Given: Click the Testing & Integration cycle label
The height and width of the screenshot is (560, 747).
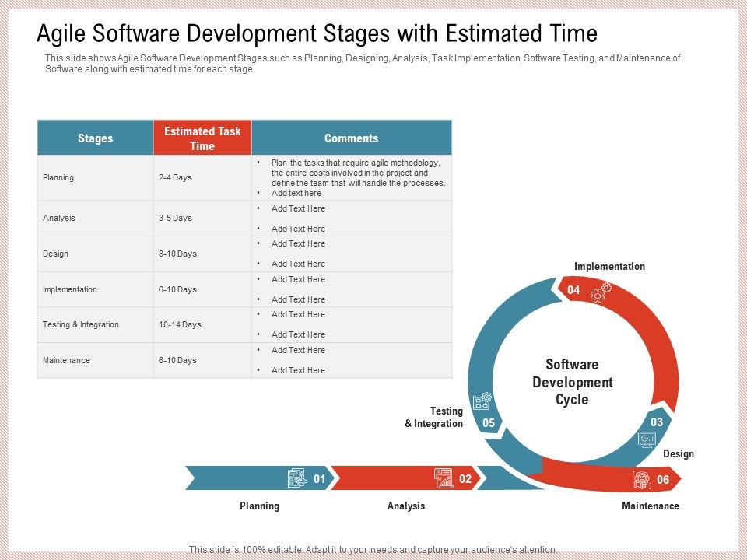Looking at the screenshot, I should tap(433, 417).
